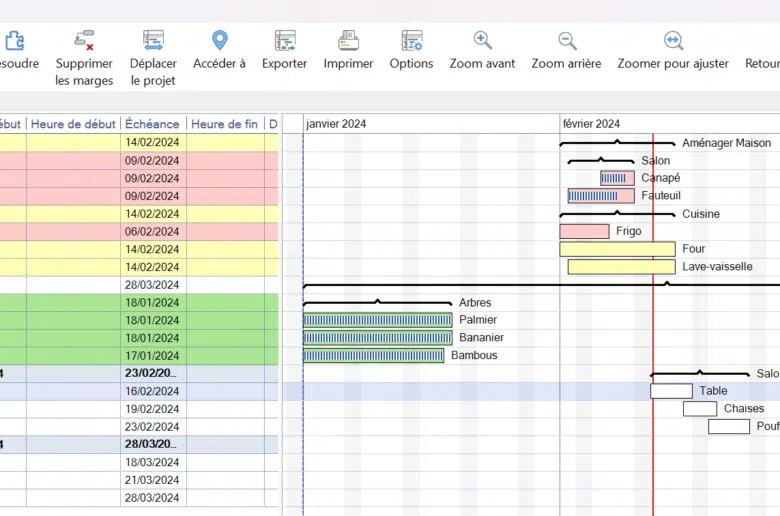This screenshot has height=516, width=780.
Task: Select the Palmier task bar
Action: click(378, 320)
